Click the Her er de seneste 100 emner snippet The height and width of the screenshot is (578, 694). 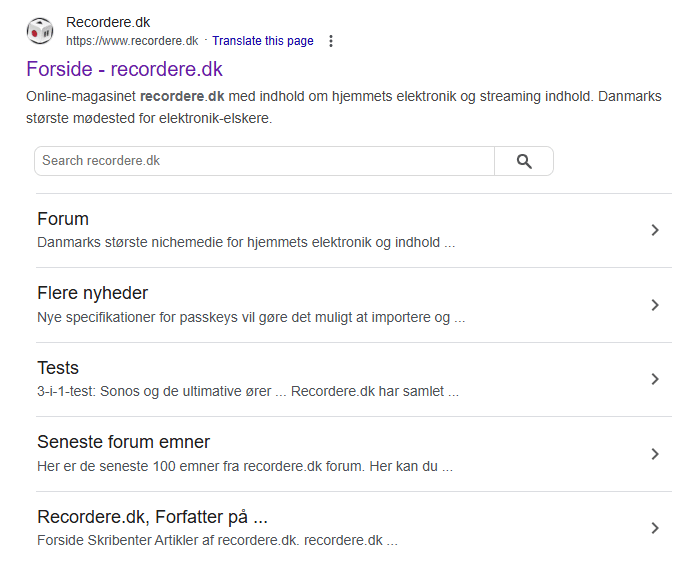point(245,466)
